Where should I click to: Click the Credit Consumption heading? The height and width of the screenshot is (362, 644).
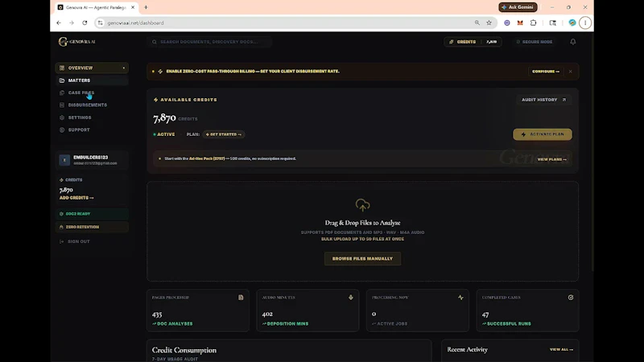pos(184,350)
